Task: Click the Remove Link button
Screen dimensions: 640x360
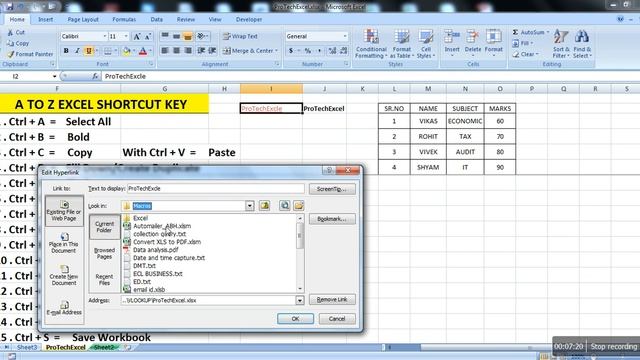Action: pos(332,300)
